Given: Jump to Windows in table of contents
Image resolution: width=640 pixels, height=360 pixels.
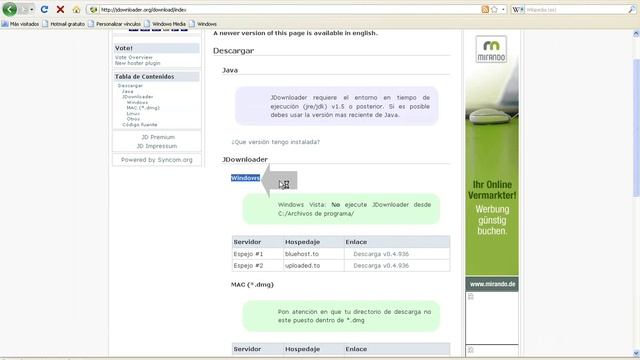Looking at the screenshot, I should 137,102.
